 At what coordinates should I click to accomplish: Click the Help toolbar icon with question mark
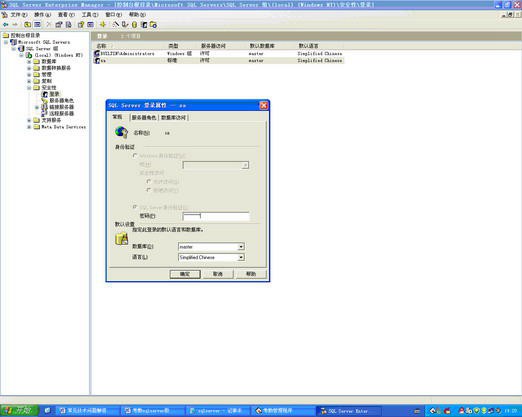pos(81,25)
